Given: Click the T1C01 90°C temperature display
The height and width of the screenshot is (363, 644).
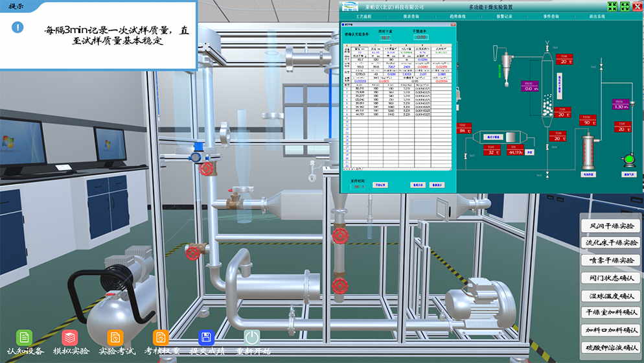Looking at the screenshot, I should (x=586, y=121).
